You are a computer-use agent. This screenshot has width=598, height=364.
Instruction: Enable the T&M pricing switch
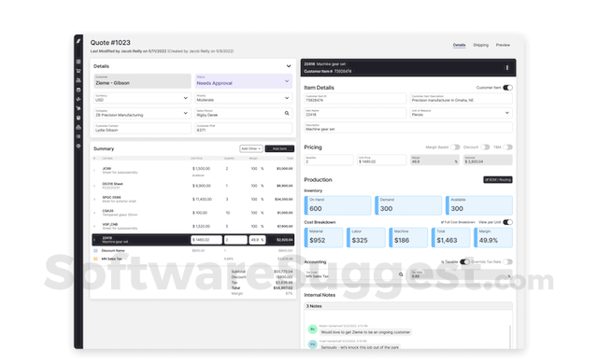[x=507, y=147]
